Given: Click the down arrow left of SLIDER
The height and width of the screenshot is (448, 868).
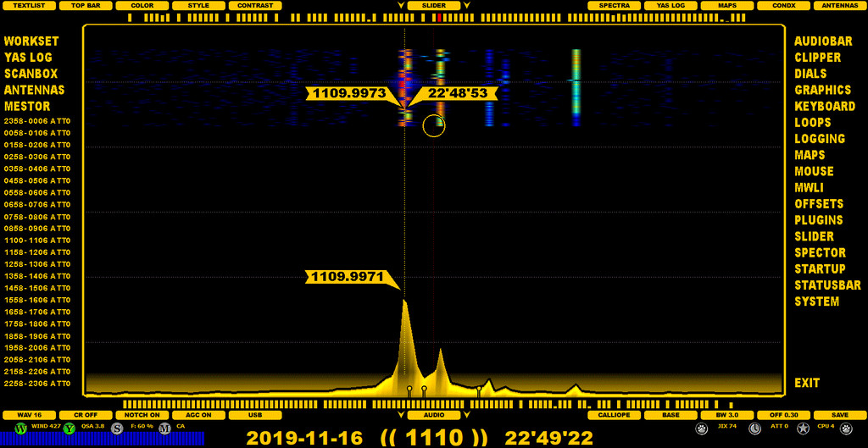Looking at the screenshot, I should pos(400,6).
